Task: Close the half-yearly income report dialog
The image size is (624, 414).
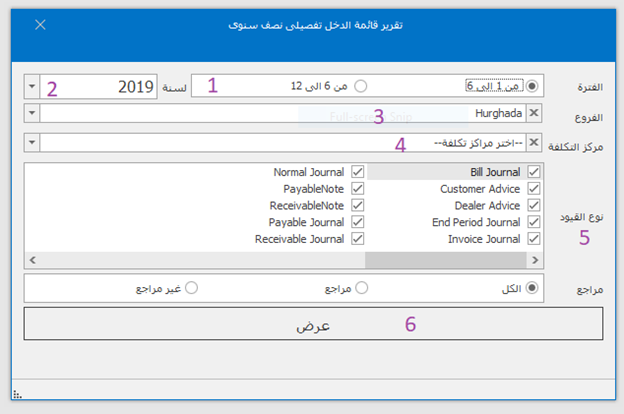Action: (x=40, y=25)
